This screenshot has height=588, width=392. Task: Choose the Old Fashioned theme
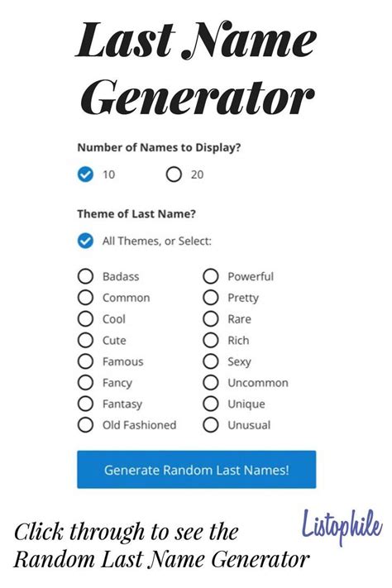point(85,425)
